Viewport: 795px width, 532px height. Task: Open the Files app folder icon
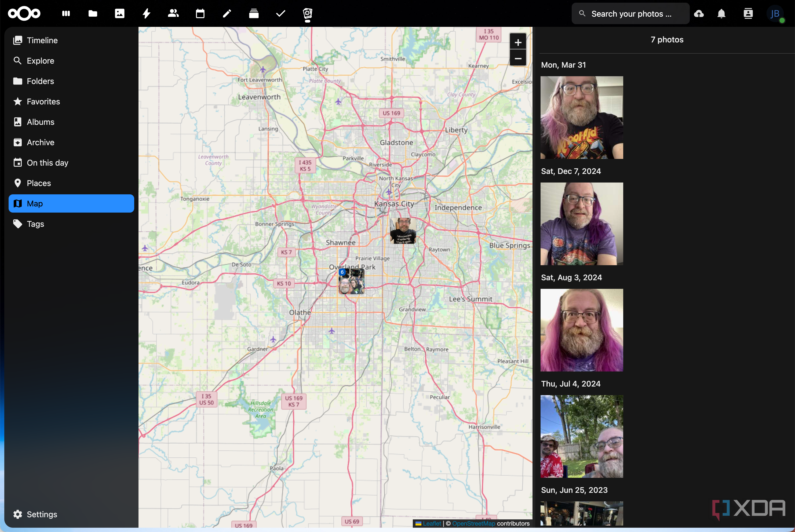pyautogui.click(x=93, y=14)
